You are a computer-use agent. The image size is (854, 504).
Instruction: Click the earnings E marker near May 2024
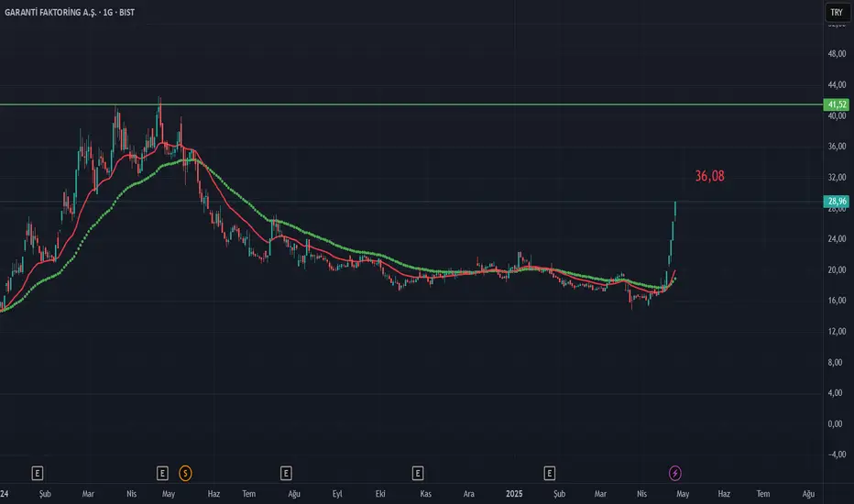(162, 473)
